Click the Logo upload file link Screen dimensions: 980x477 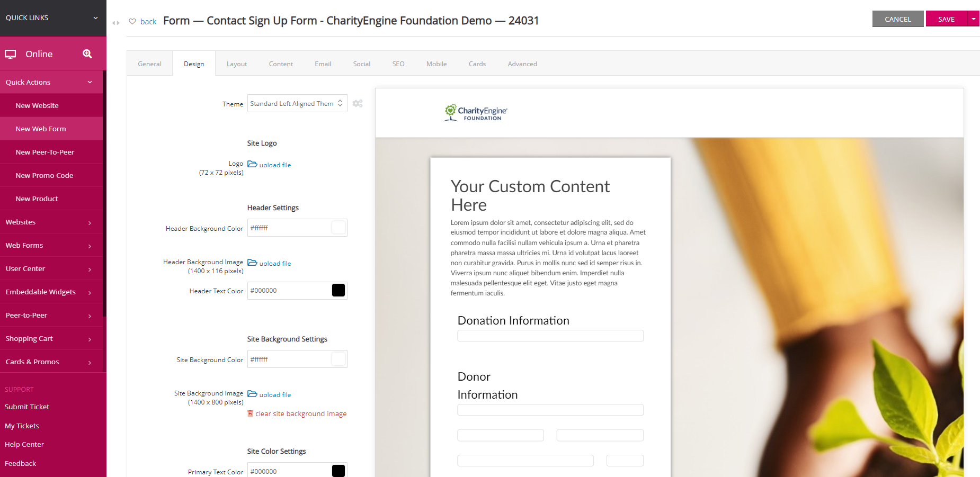click(275, 165)
